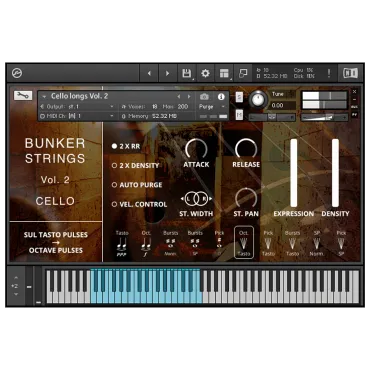Viewport: 370px width, 370px height.
Task: Click the OCTAVE PULSES label
Action: pyautogui.click(x=56, y=250)
